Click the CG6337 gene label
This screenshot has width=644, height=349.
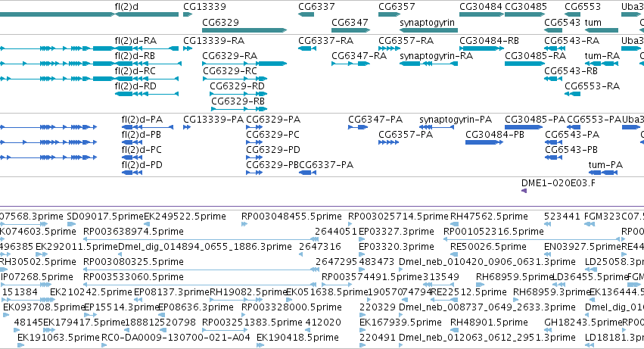(x=316, y=7)
